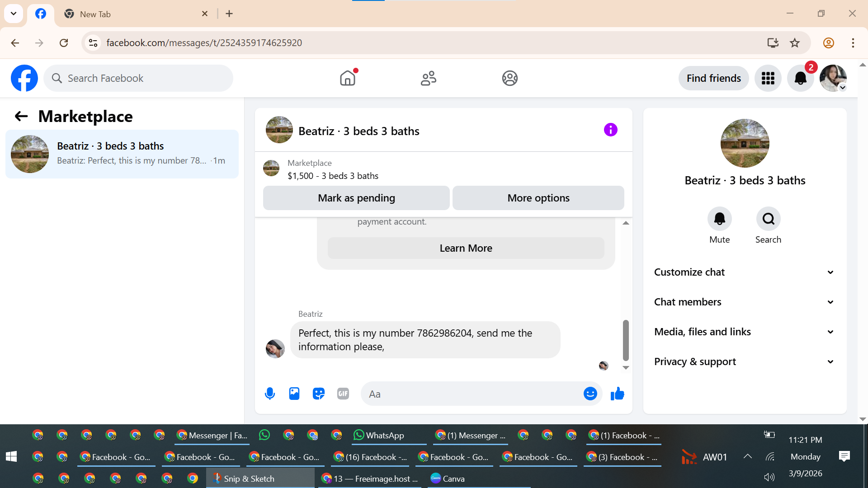The height and width of the screenshot is (488, 868).
Task: Mute this conversation's notifications
Action: click(719, 219)
